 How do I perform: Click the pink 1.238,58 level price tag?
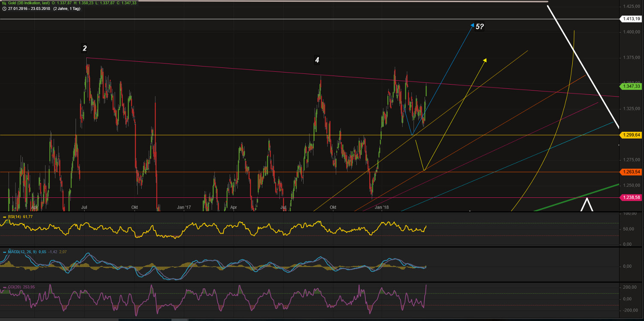click(x=631, y=197)
